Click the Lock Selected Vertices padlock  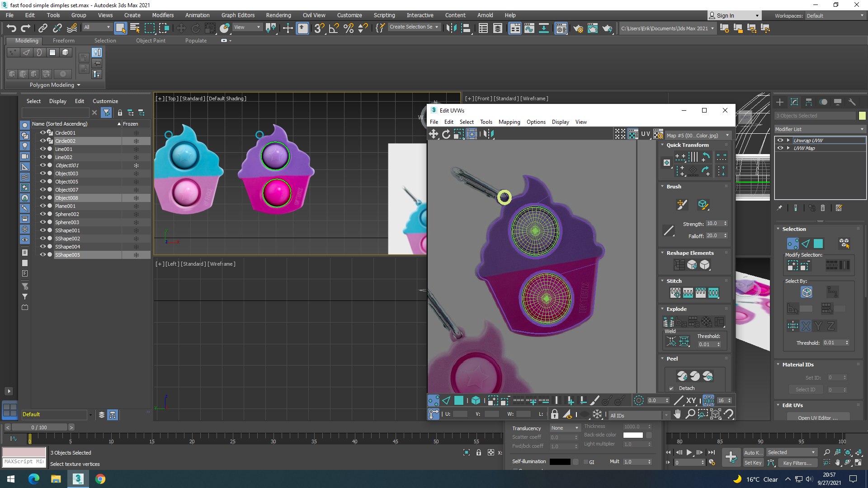pyautogui.click(x=554, y=414)
